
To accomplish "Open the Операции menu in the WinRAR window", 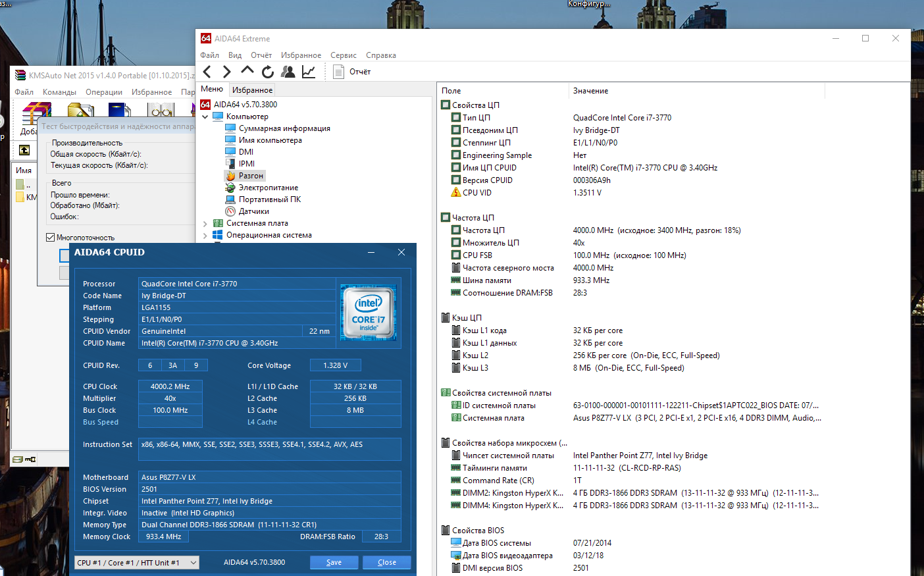I will [x=104, y=92].
